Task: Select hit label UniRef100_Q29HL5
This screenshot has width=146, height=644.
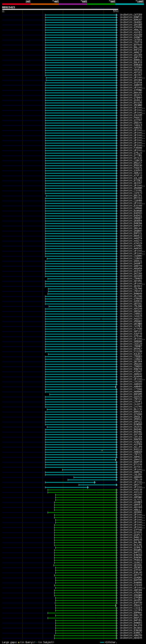Action: tap(131, 547)
